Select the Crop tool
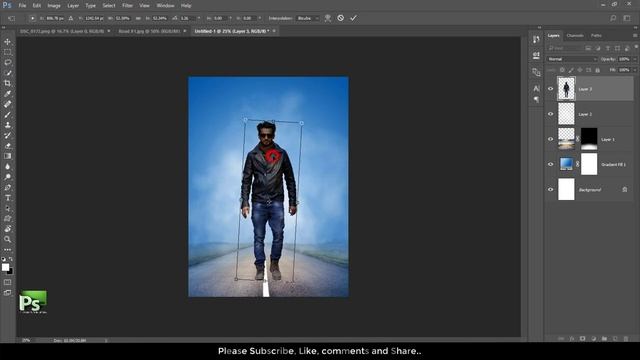The height and width of the screenshot is (360, 640). (x=7, y=83)
